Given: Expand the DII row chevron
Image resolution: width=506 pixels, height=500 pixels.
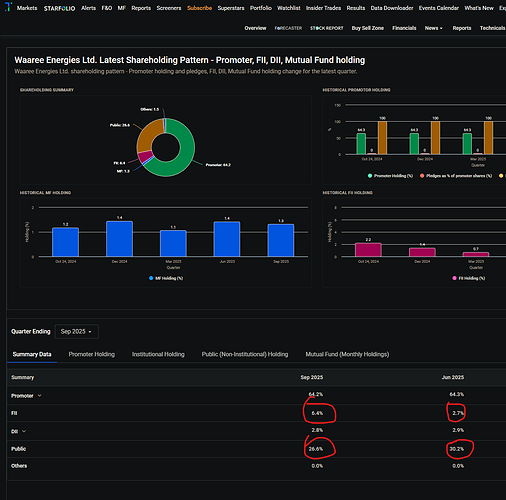Looking at the screenshot, I should pyautogui.click(x=24, y=431).
